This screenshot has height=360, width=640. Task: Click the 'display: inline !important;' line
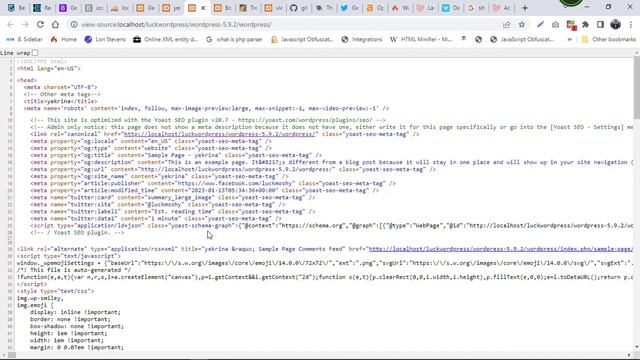coord(75,312)
